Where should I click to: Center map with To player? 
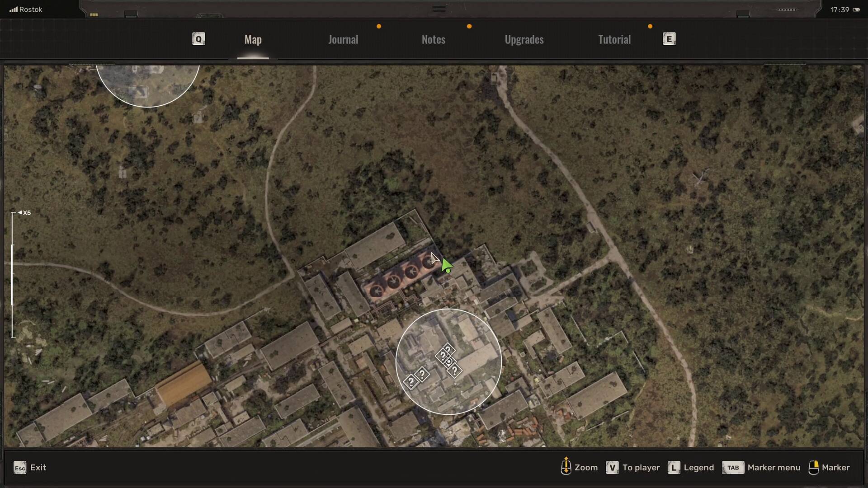coord(641,468)
